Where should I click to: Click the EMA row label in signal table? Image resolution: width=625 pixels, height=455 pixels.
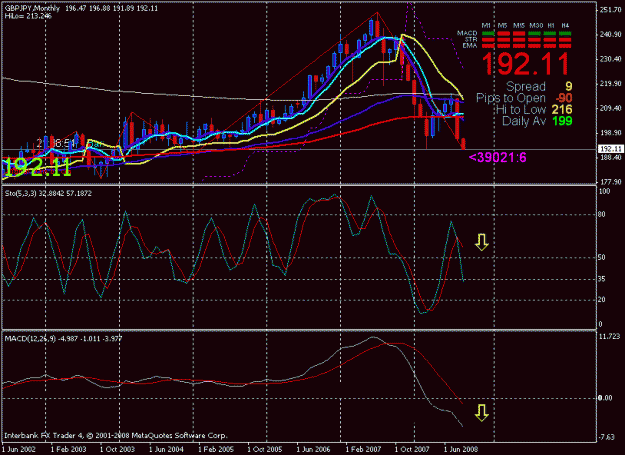pyautogui.click(x=470, y=46)
